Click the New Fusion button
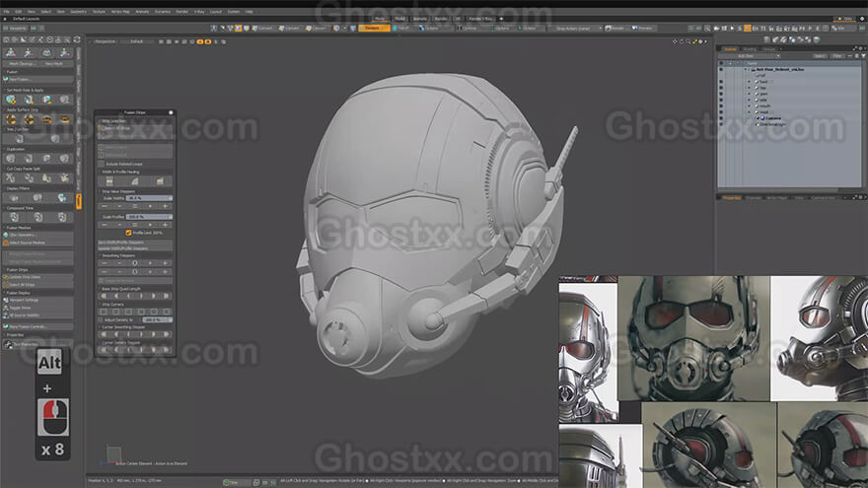Image resolution: width=868 pixels, height=488 pixels. click(38, 79)
